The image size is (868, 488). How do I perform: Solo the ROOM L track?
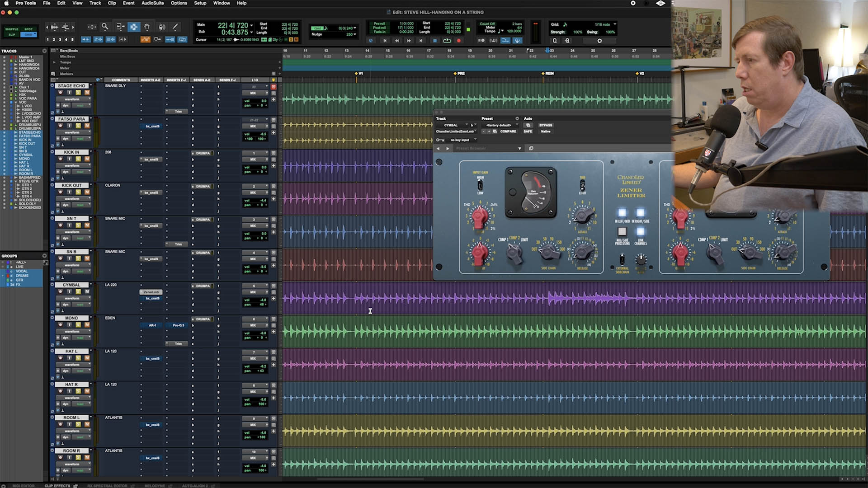[x=78, y=424]
